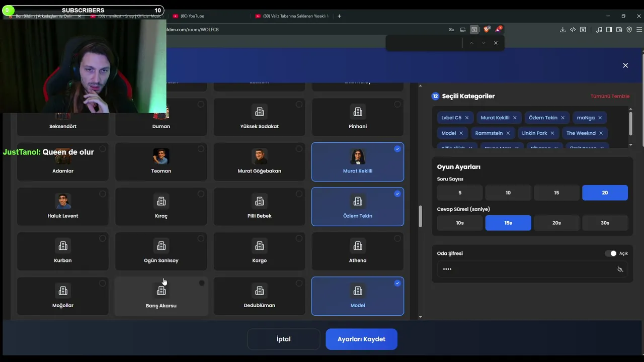Viewport: 644px width, 362px height.
Task: Open a new browser tab
Action: point(339,16)
